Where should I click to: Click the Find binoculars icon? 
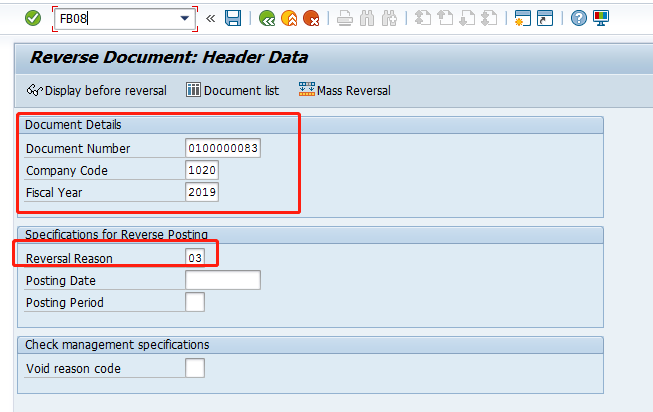367,18
